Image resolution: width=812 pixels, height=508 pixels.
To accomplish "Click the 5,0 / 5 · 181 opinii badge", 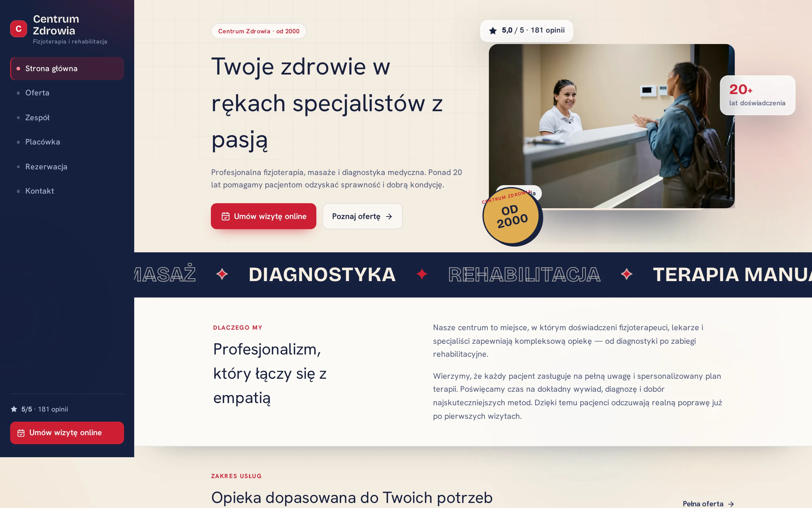I will tap(526, 30).
